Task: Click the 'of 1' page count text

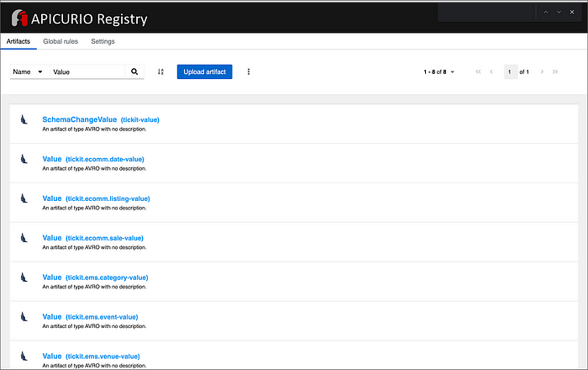Action: click(524, 71)
